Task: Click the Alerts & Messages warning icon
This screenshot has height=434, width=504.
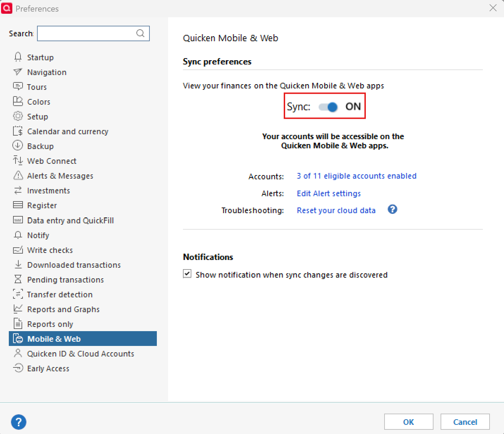Action: click(x=18, y=175)
